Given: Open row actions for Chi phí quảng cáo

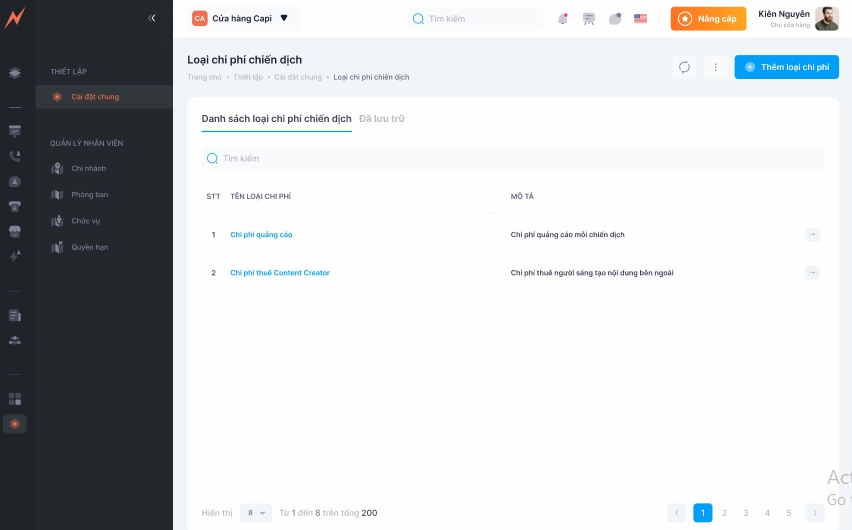Looking at the screenshot, I should [x=812, y=235].
